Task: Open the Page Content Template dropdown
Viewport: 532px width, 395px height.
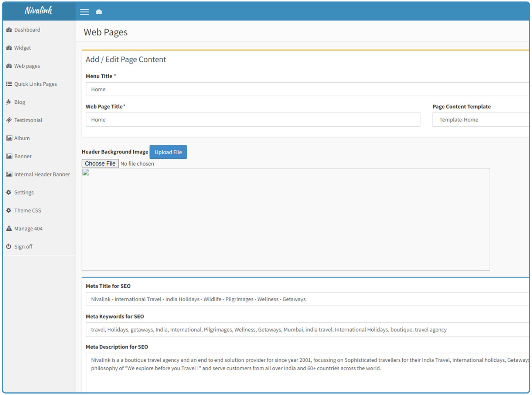Action: [480, 120]
